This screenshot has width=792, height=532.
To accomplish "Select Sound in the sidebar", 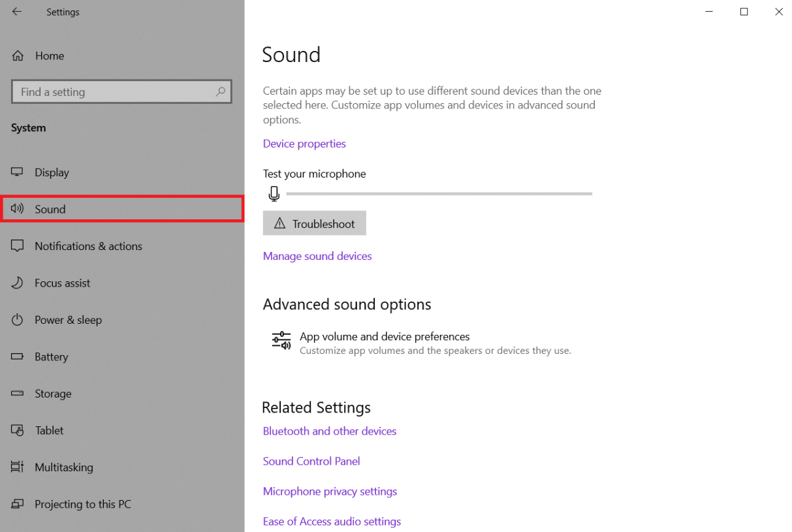I will pyautogui.click(x=50, y=210).
